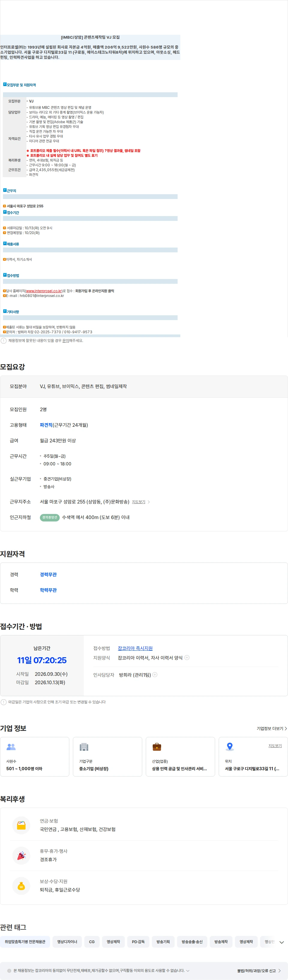Click the 산업(업종) 상용 인력 공급 card

coord(180,757)
